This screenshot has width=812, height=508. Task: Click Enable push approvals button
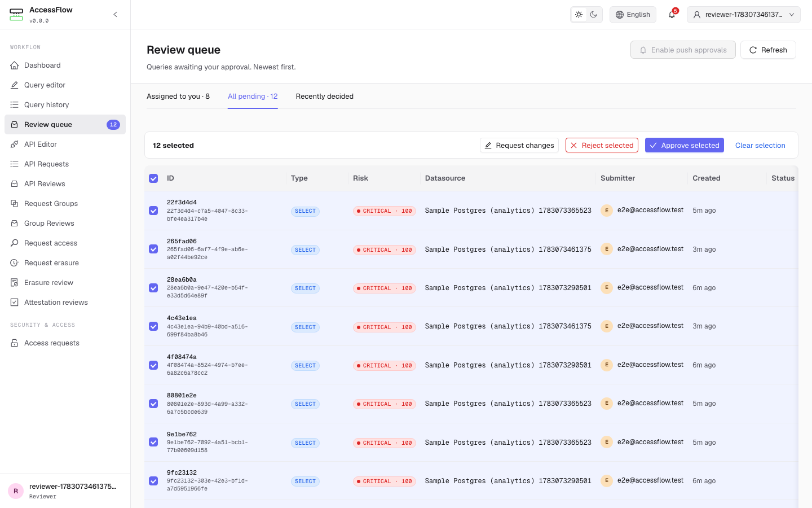click(683, 50)
